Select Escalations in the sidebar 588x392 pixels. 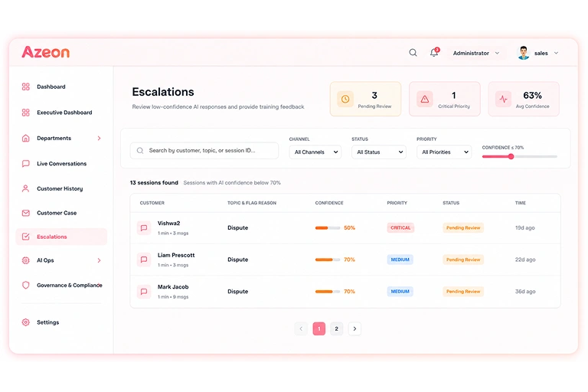pyautogui.click(x=61, y=237)
